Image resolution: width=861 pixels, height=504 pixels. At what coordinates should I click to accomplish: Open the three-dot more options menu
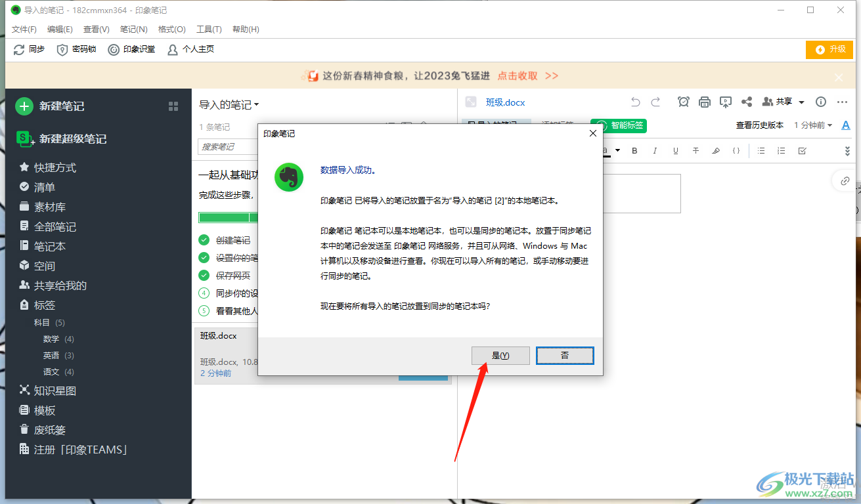[843, 102]
